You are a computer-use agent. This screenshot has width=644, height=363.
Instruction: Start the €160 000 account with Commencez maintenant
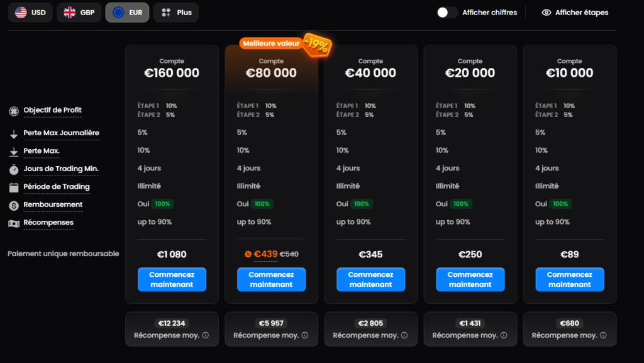[172, 279]
